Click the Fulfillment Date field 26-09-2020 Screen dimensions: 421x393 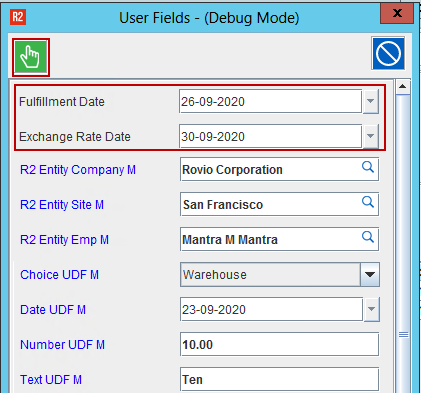(x=270, y=101)
